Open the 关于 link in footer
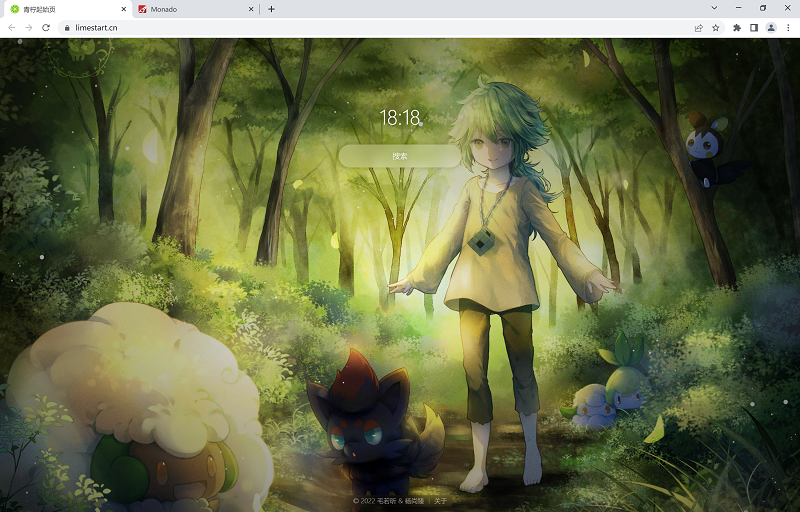This screenshot has width=800, height=512. click(441, 500)
